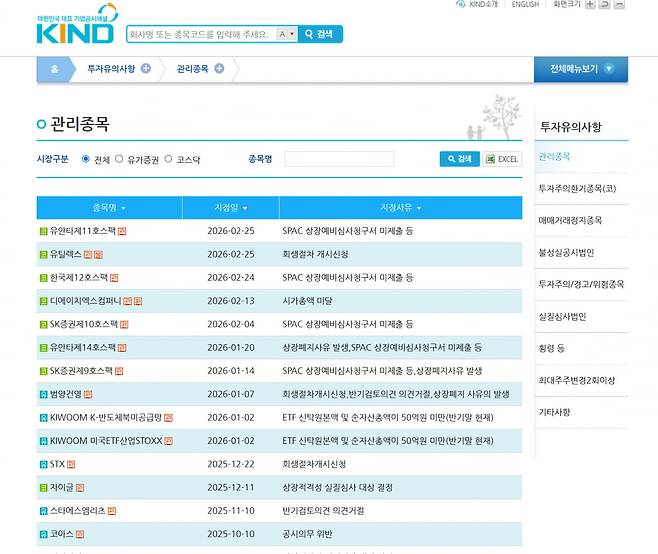This screenshot has width=658, height=554.
Task: Click the badge after 스타에스엠리츠
Action: [x=112, y=511]
